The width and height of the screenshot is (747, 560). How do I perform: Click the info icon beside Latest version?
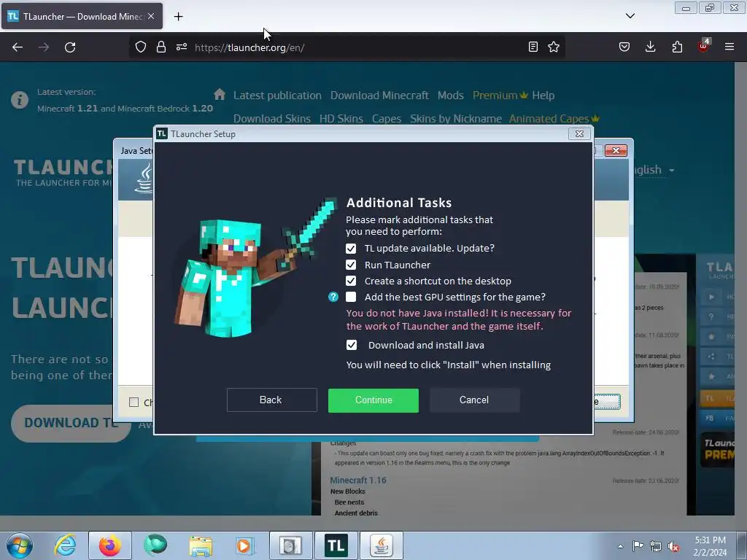pos(20,100)
